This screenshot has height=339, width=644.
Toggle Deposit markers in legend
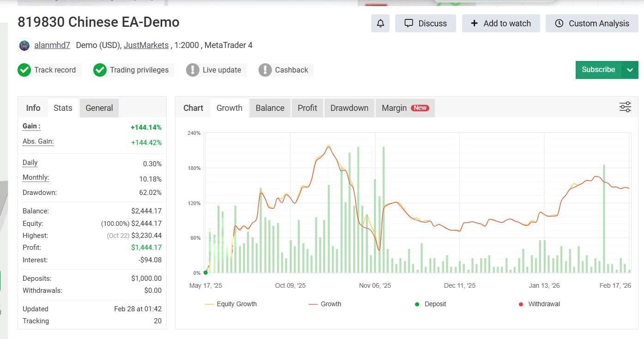coord(430,304)
